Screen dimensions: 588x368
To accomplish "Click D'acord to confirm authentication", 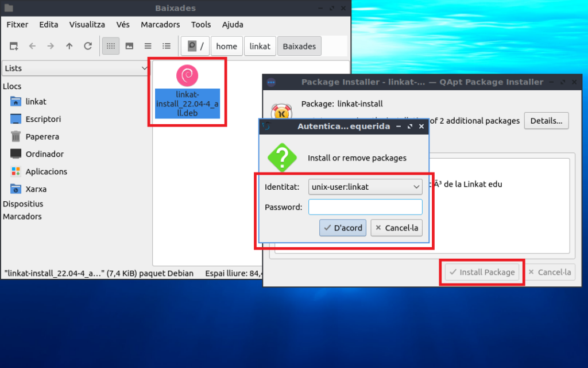I will click(343, 228).
